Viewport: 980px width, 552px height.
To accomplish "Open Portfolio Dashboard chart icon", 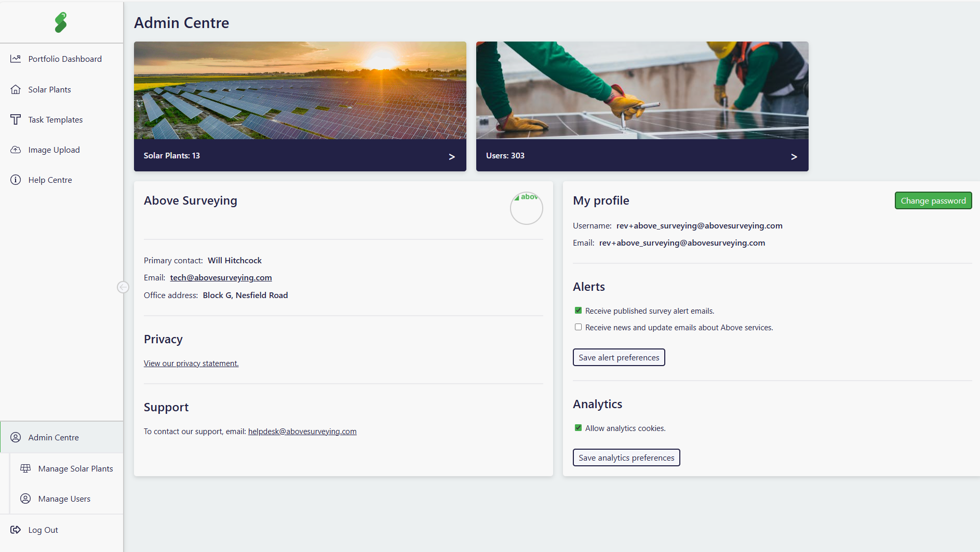I will [16, 59].
